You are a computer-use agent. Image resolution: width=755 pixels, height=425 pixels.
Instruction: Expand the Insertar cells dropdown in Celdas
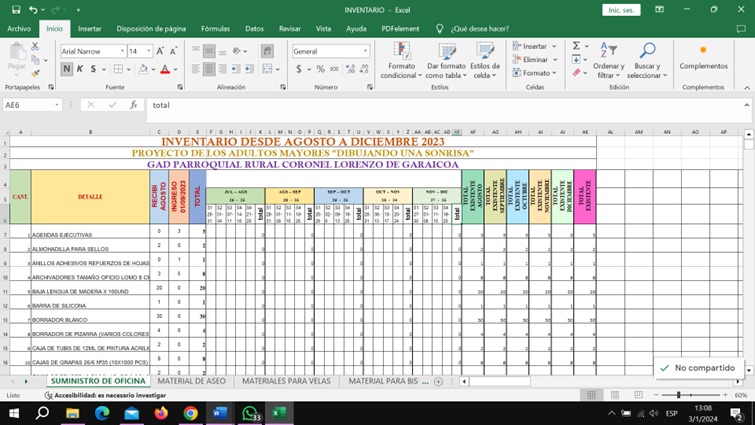tap(554, 46)
